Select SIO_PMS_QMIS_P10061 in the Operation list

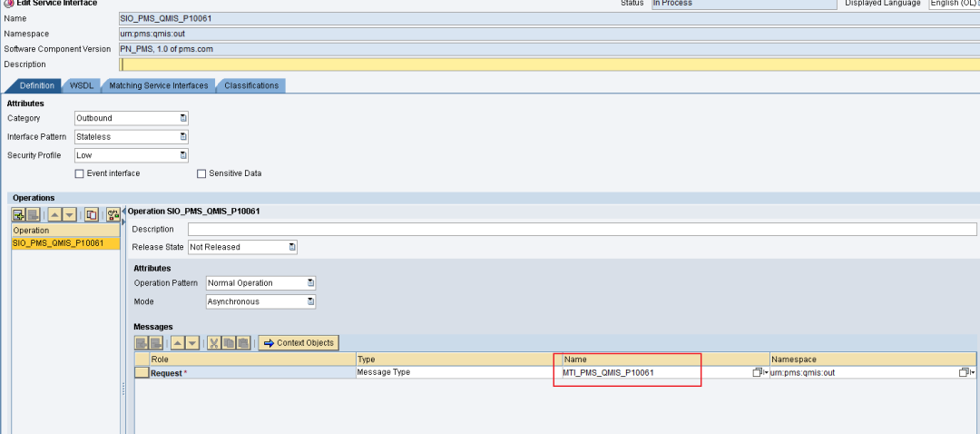[x=65, y=242]
